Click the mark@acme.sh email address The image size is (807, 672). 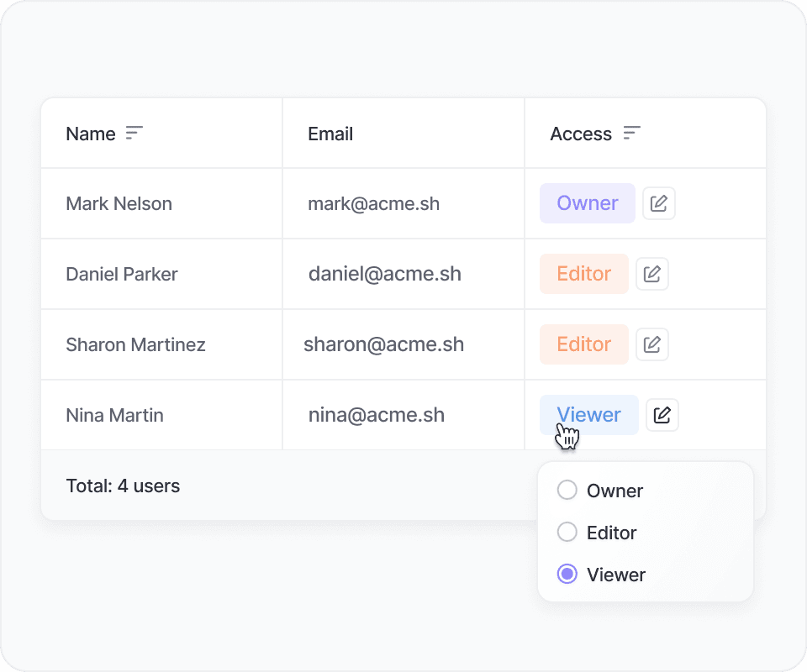click(373, 203)
